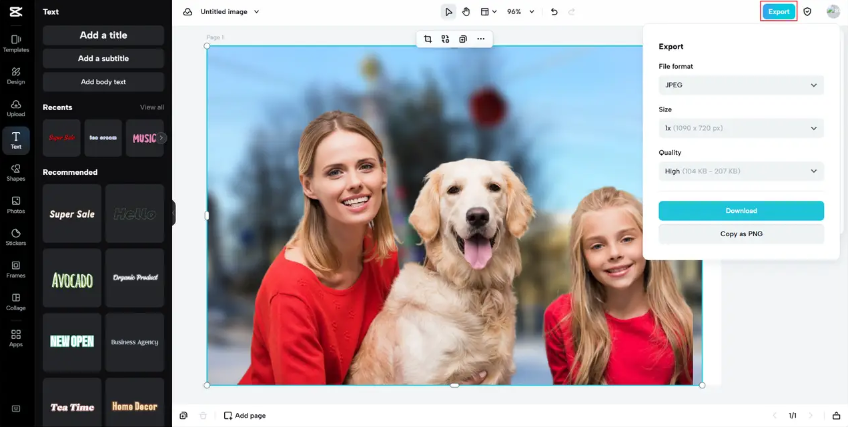Expand recents with the right arrow

click(161, 138)
